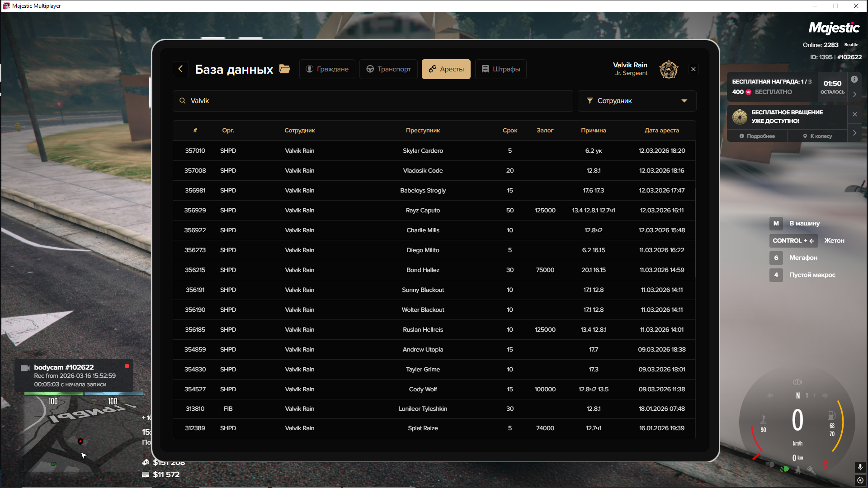This screenshot has width=868, height=488.
Task: Click the info icon on free reward banner
Action: (854, 80)
